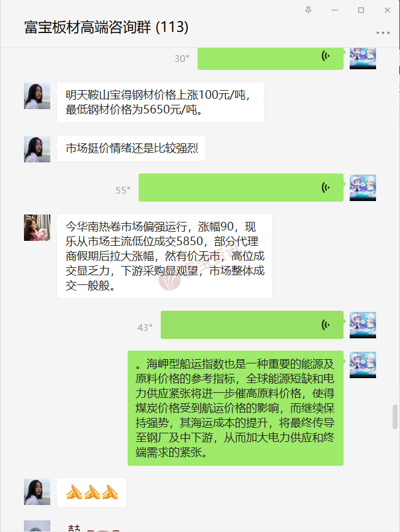Play the 55-second voice message
The height and width of the screenshot is (532, 400).
(241, 188)
